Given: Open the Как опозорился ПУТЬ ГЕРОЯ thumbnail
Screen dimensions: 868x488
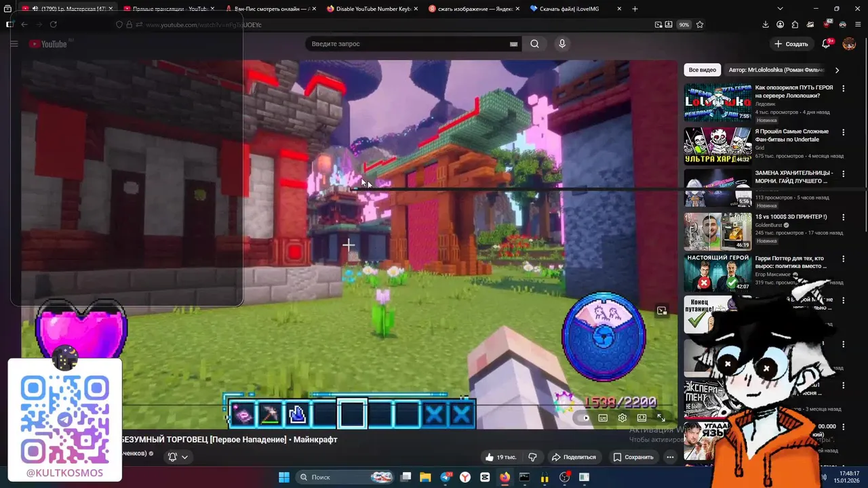Looking at the screenshot, I should tap(717, 102).
